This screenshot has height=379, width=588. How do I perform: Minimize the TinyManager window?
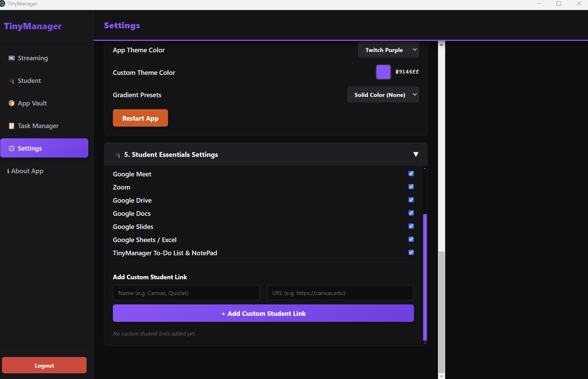(539, 4)
